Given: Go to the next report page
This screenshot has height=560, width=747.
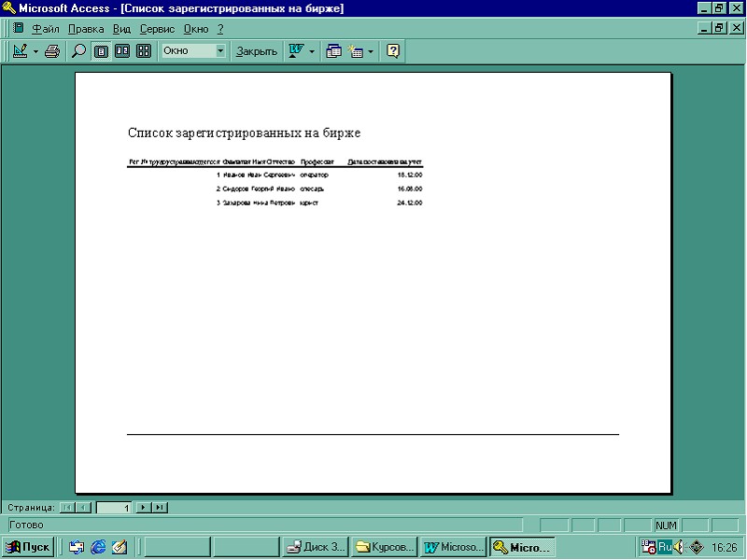Looking at the screenshot, I should pyautogui.click(x=143, y=508).
